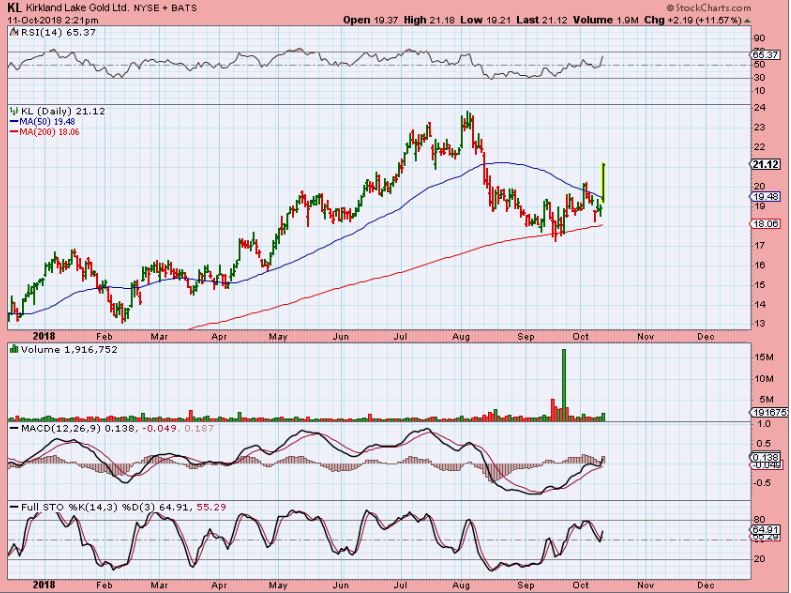Click the red MA(200) 18.06 legend entry

click(x=44, y=132)
